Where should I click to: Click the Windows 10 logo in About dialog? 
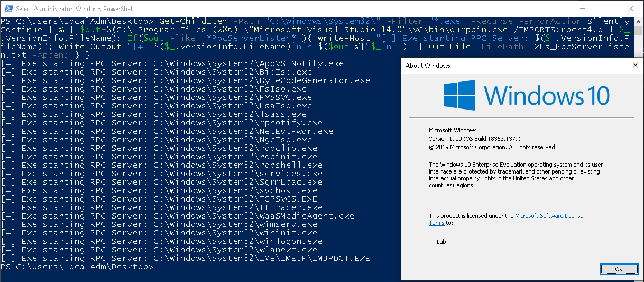tap(527, 96)
